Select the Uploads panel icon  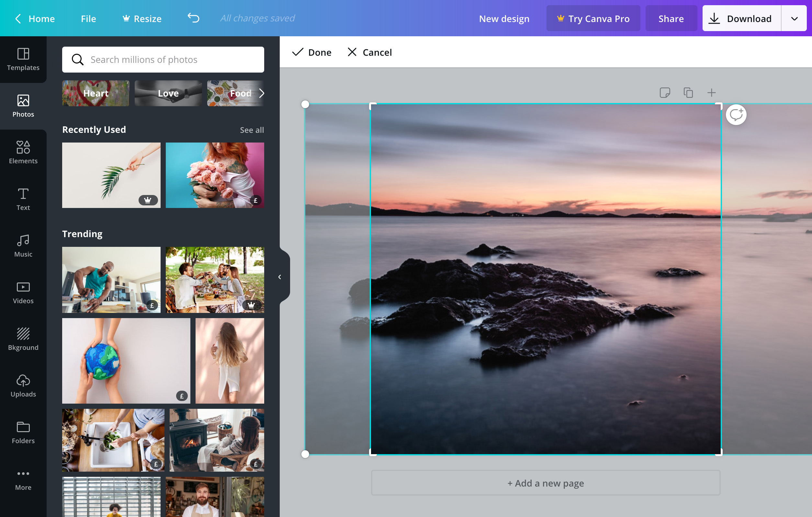pyautogui.click(x=23, y=385)
